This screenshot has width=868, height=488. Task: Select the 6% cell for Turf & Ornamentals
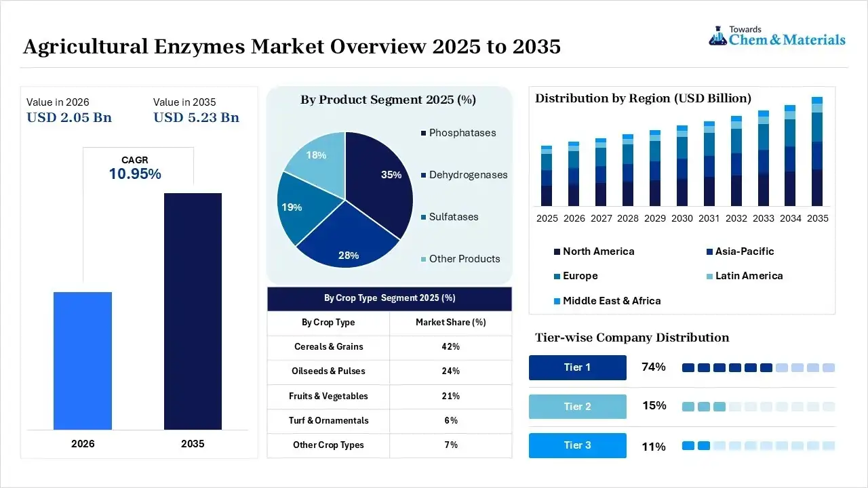(x=450, y=420)
